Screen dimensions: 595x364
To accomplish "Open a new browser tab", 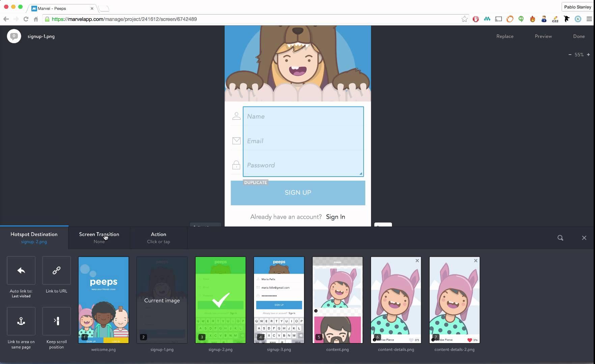I will click(104, 8).
